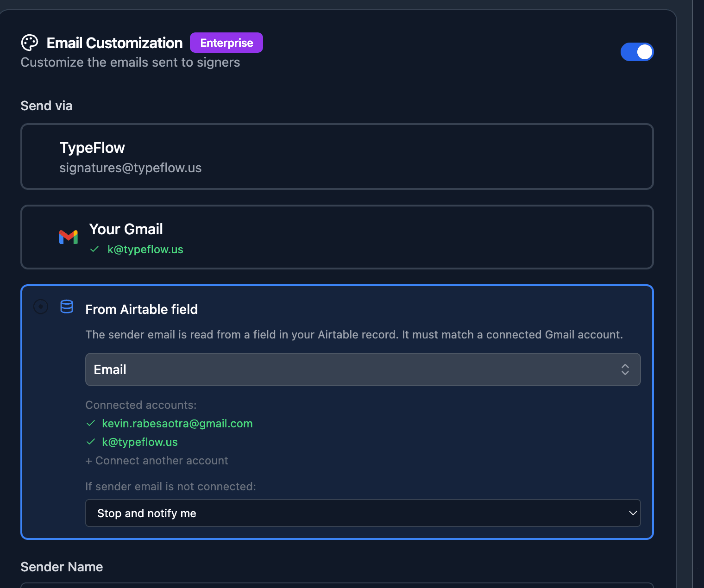Click the Gmail logo icon
This screenshot has width=704, height=588.
(69, 237)
